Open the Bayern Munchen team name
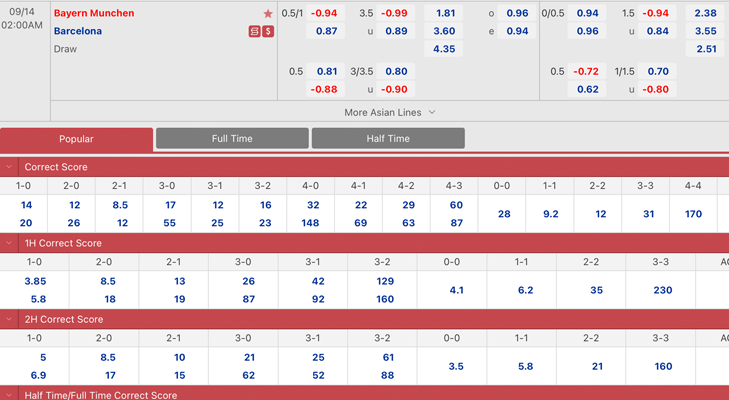729x400 pixels. click(x=94, y=13)
